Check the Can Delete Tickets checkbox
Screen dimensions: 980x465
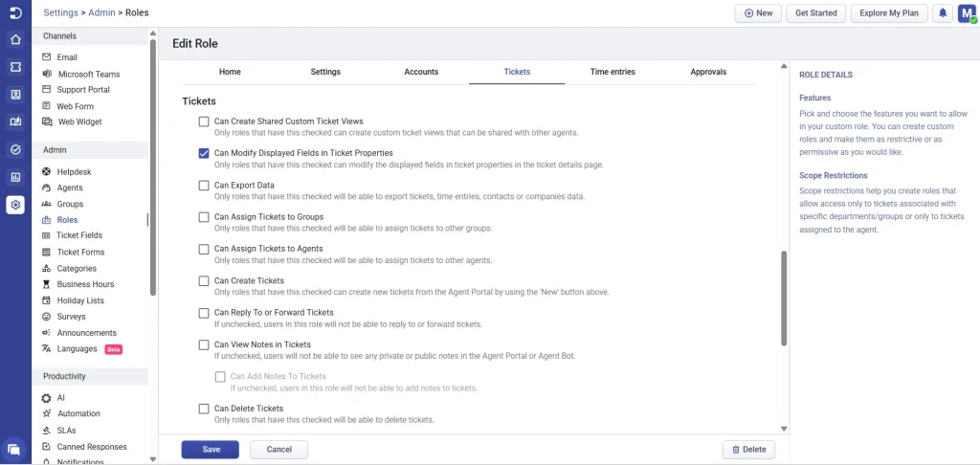click(x=204, y=409)
